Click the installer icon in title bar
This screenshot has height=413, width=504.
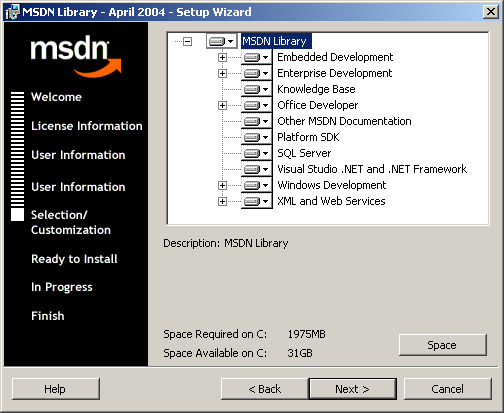pyautogui.click(x=12, y=12)
